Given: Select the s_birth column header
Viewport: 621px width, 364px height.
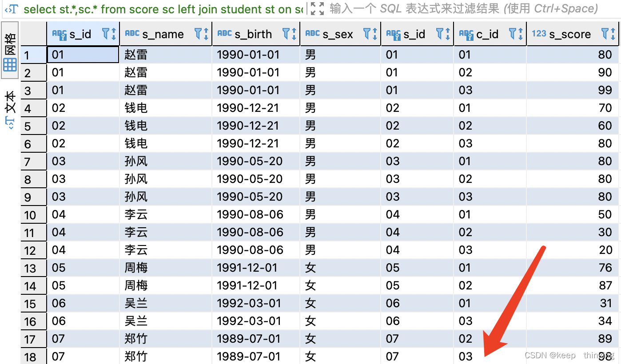Looking at the screenshot, I should [256, 34].
